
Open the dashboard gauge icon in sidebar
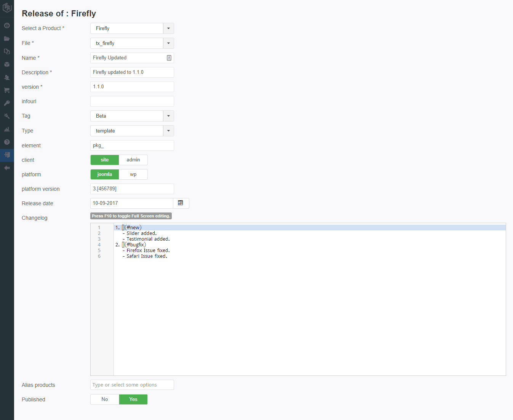tap(7, 26)
